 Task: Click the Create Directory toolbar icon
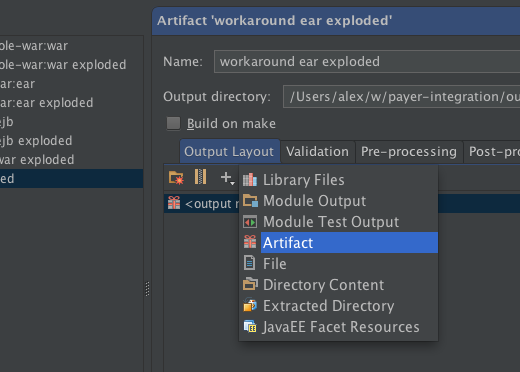176,177
